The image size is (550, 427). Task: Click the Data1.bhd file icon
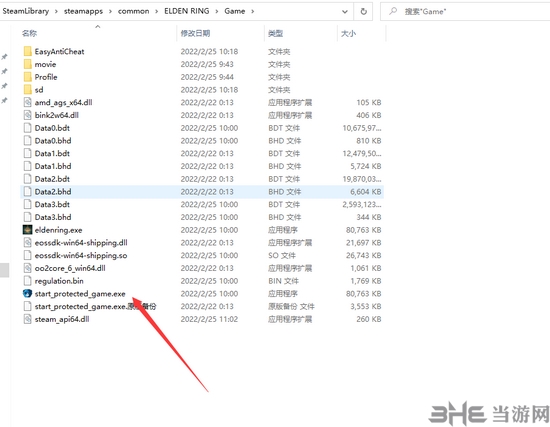click(x=28, y=166)
